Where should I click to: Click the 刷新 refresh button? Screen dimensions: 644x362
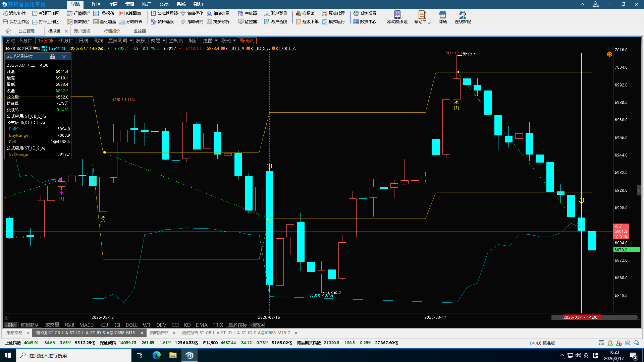tap(193, 41)
